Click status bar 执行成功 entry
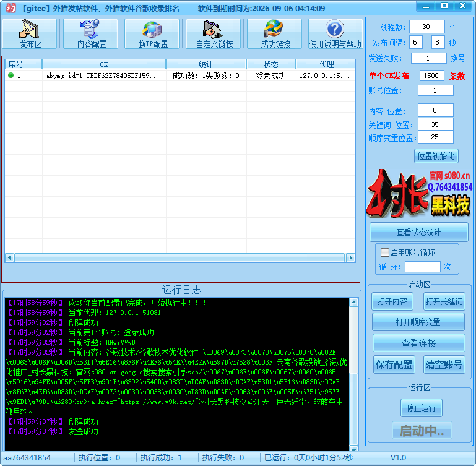The width and height of the screenshot is (476, 466). coord(161,457)
